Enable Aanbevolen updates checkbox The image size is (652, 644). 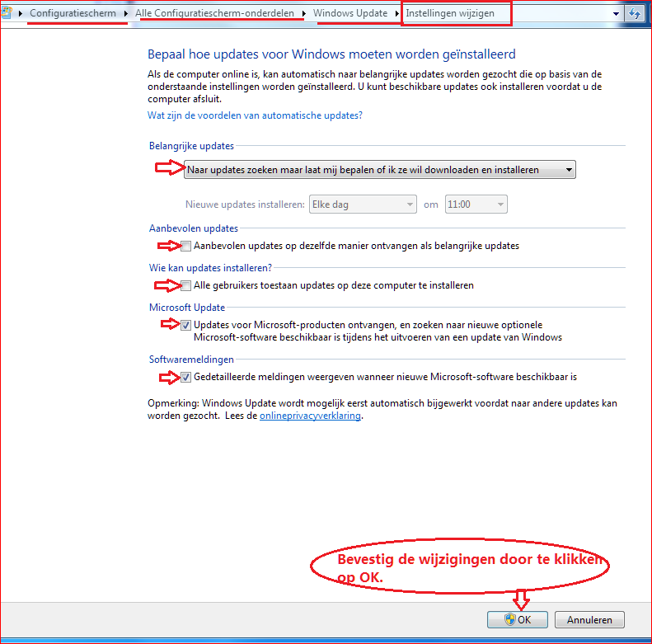click(x=186, y=246)
